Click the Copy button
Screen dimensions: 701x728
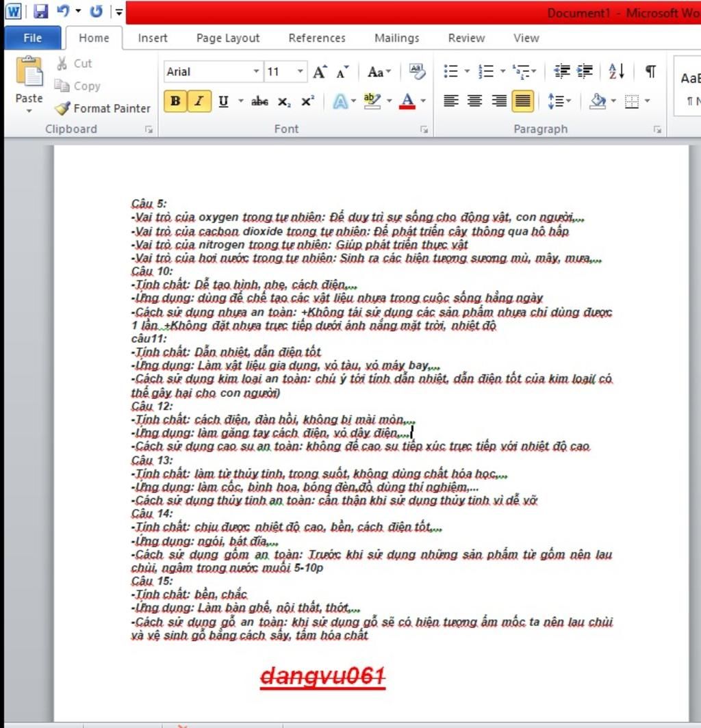(77, 86)
